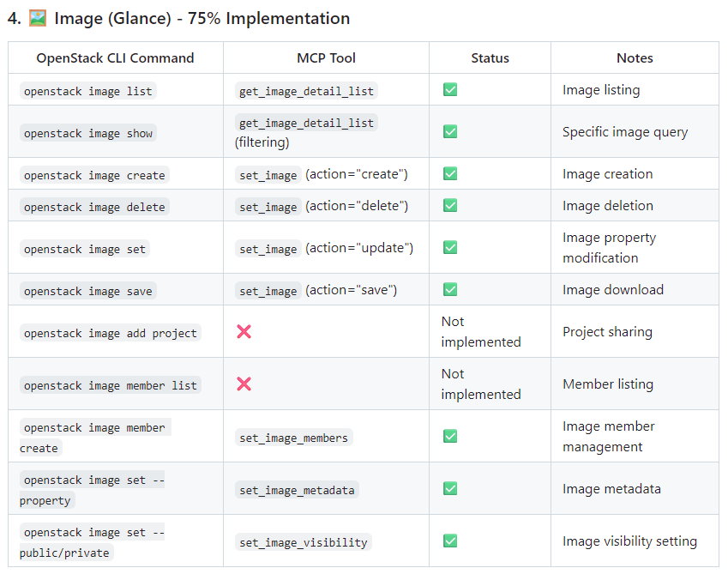
Task: Click green checkmark for Image visibility setting
Action: (x=450, y=541)
